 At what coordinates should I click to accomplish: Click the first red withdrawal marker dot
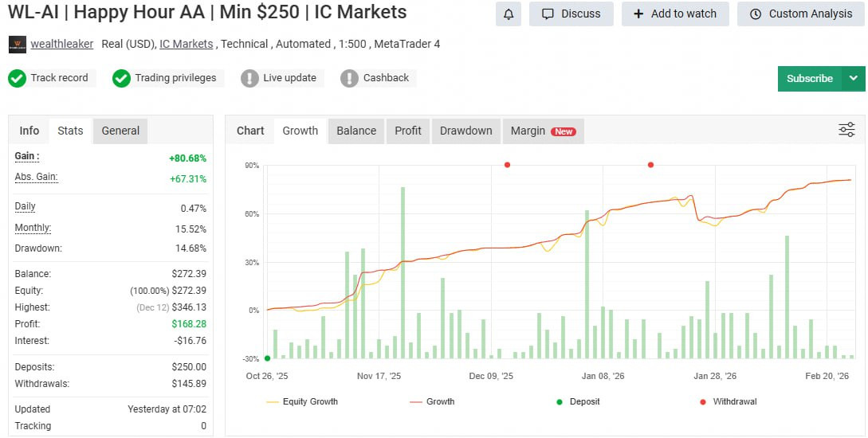tap(507, 165)
